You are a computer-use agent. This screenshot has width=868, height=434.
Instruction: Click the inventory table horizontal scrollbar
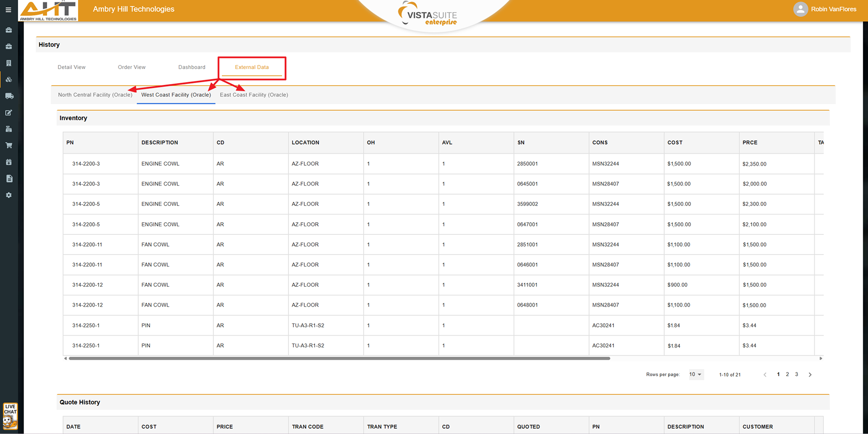339,359
